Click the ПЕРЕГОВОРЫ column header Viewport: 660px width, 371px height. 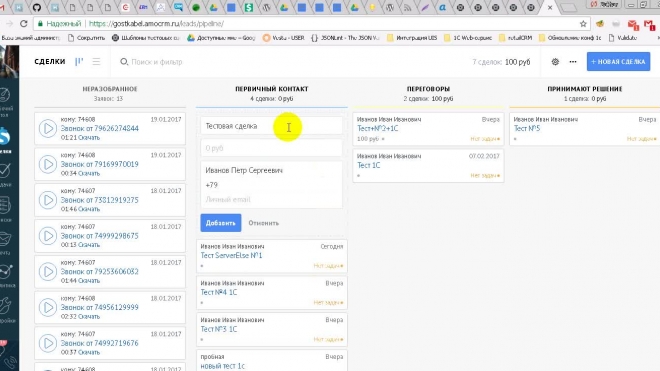click(428, 89)
